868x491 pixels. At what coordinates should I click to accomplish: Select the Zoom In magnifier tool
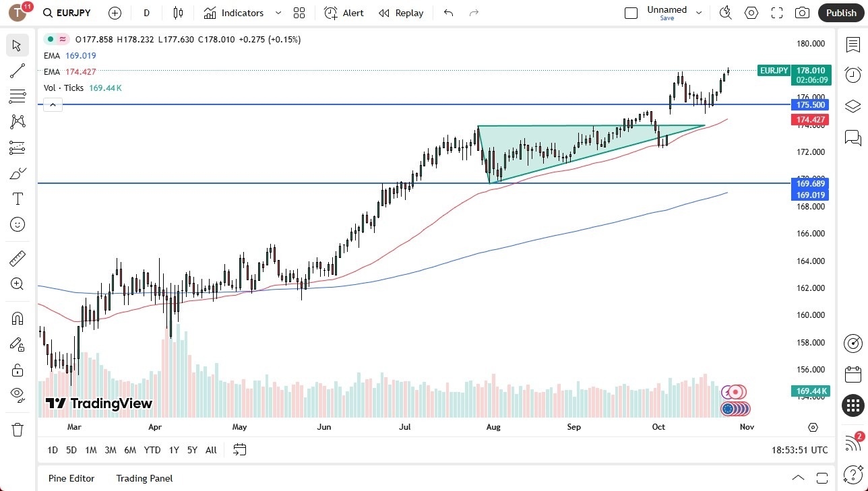pos(17,284)
